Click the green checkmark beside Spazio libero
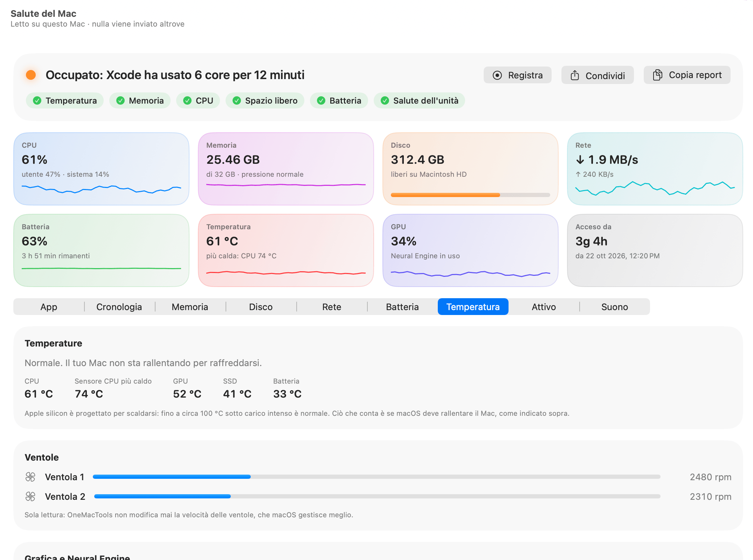Viewport: 753px width, 560px height. pos(237,101)
